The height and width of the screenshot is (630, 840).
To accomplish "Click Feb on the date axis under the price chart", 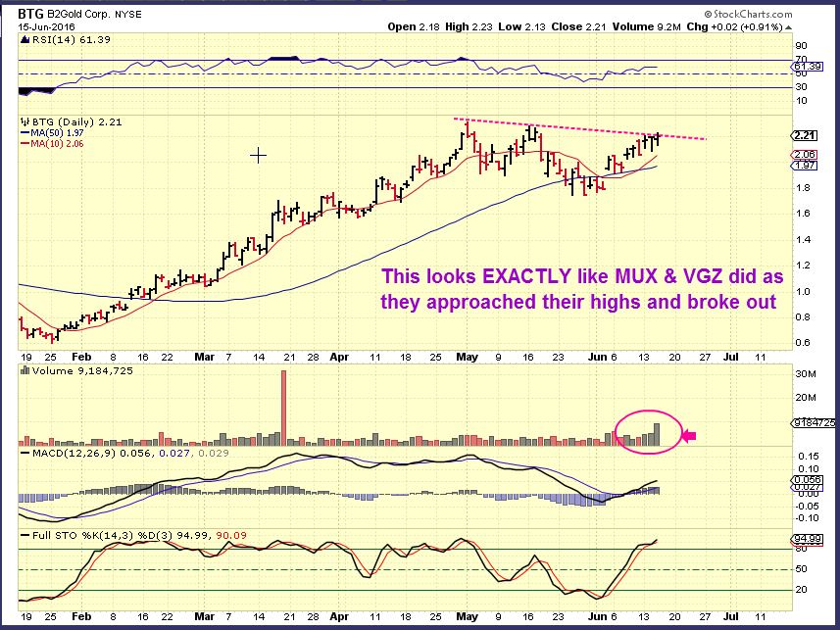I will [81, 357].
